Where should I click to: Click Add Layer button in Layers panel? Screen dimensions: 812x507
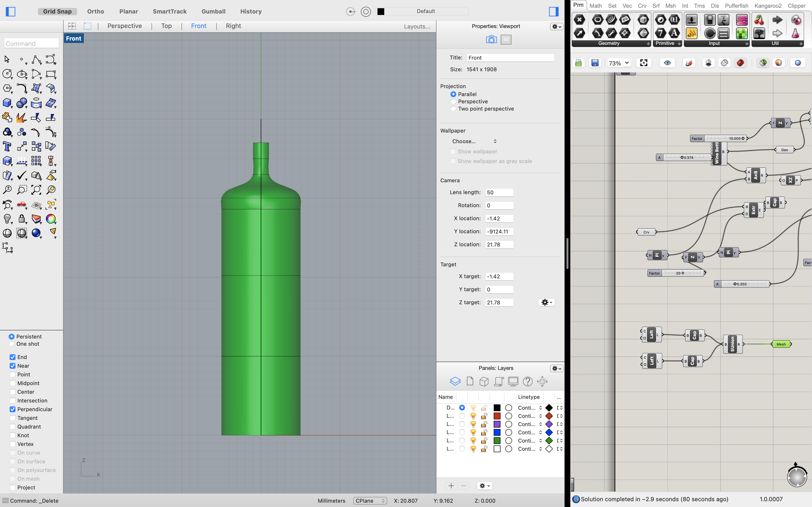451,485
